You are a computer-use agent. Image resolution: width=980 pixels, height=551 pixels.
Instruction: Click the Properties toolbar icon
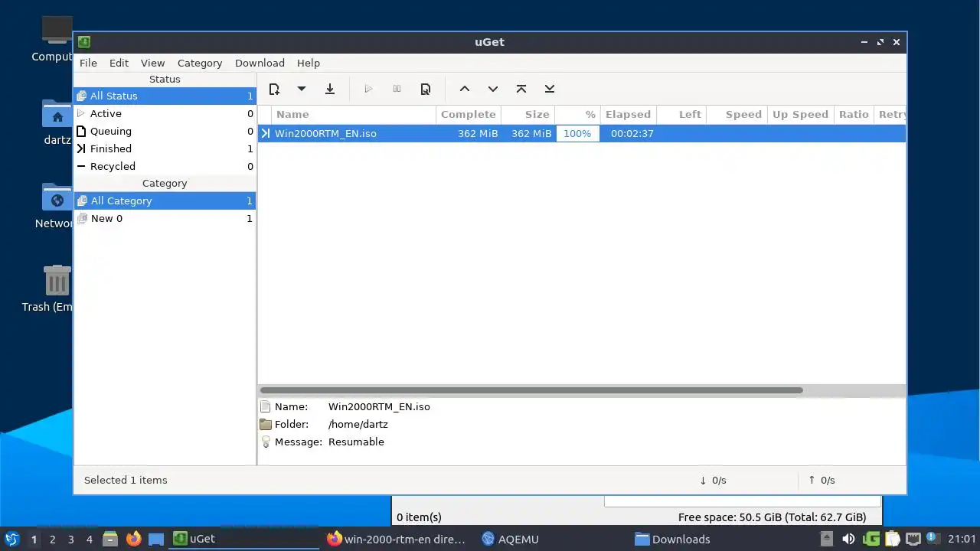tap(426, 90)
